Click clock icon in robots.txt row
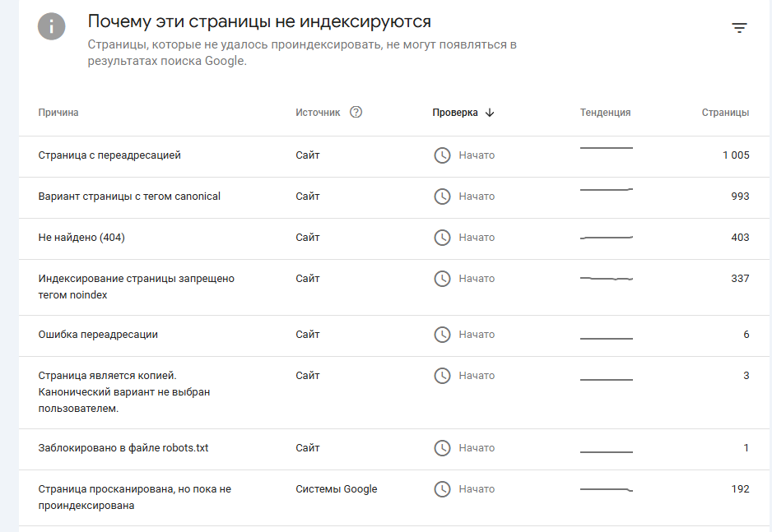 pyautogui.click(x=443, y=448)
